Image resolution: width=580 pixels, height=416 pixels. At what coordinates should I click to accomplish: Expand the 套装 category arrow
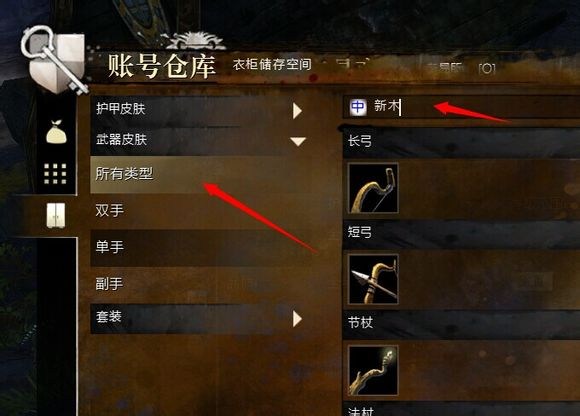(297, 319)
